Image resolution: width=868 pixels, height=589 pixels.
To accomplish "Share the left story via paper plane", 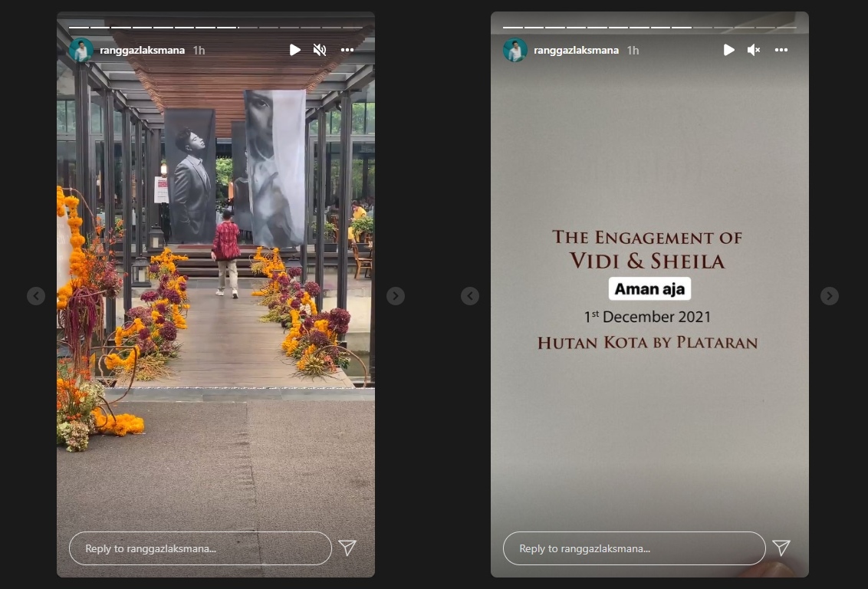I will [x=347, y=548].
